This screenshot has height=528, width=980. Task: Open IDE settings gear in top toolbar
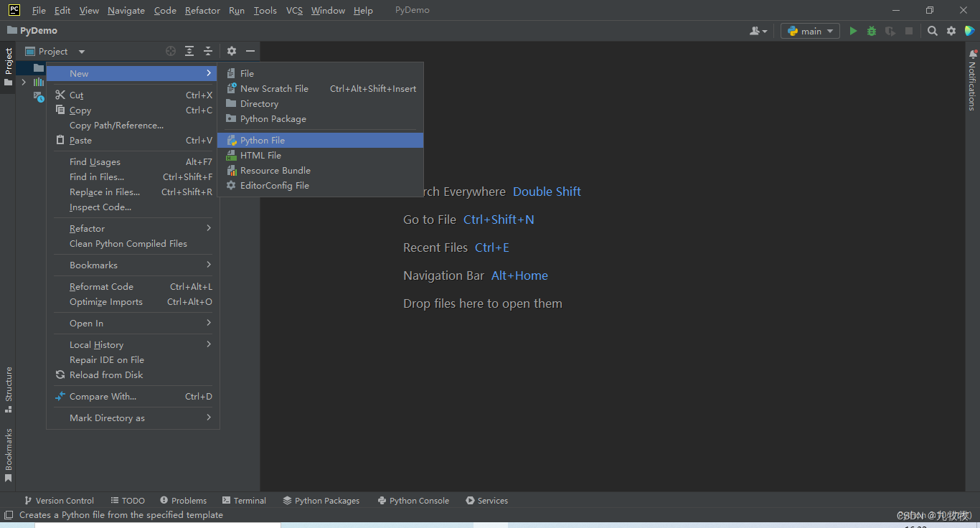click(951, 31)
